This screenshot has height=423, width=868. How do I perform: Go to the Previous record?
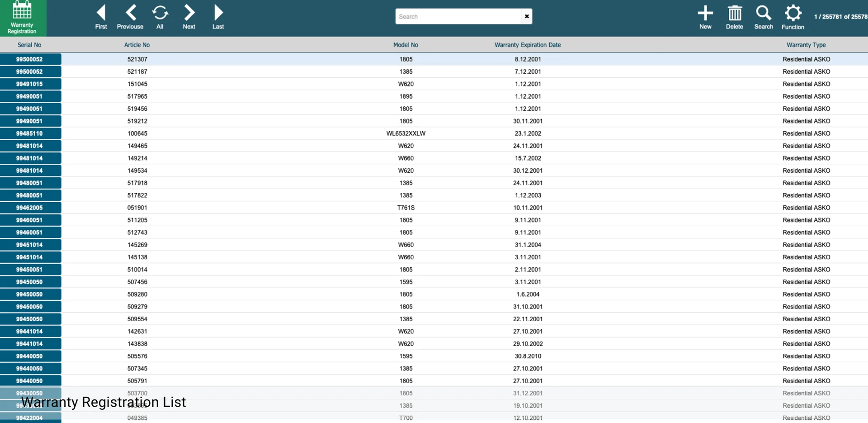pos(130,17)
